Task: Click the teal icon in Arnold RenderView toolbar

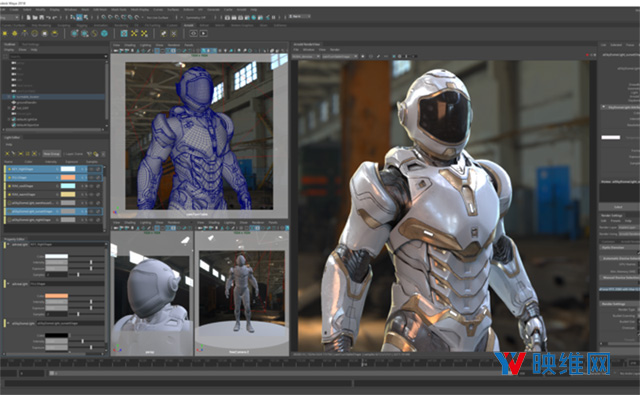Action: (x=394, y=56)
